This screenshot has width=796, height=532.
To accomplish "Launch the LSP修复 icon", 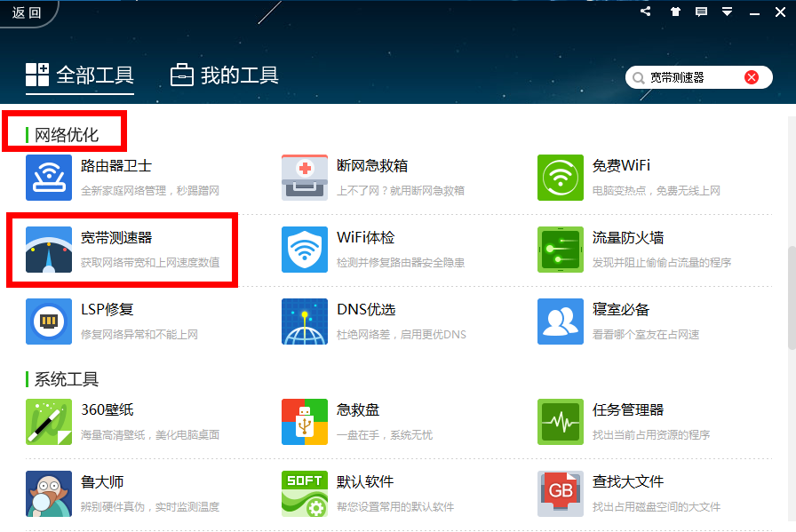I will (x=49, y=322).
